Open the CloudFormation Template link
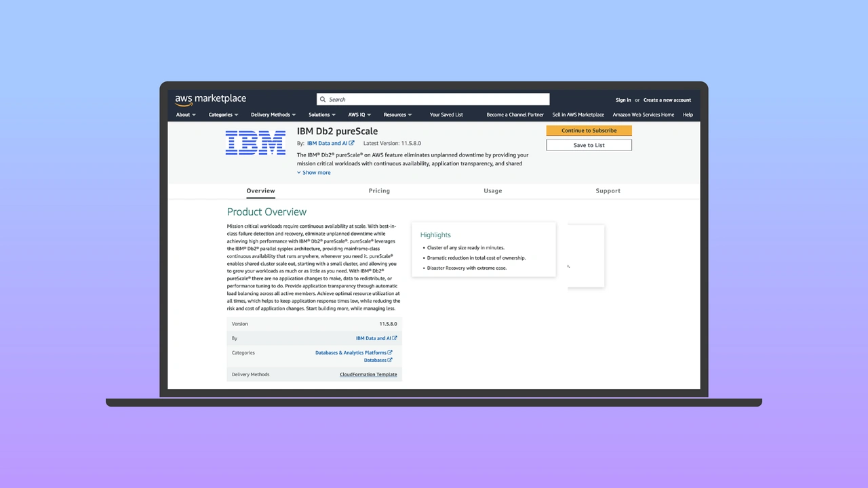 click(368, 374)
